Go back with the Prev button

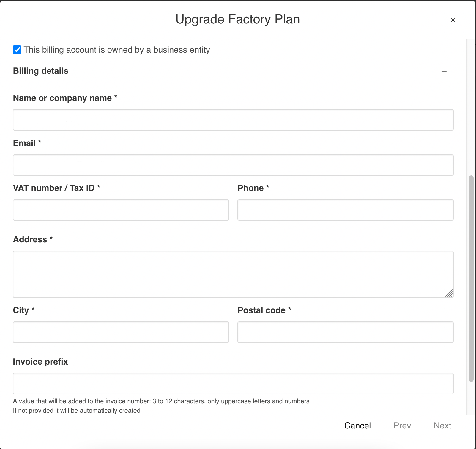click(x=402, y=426)
